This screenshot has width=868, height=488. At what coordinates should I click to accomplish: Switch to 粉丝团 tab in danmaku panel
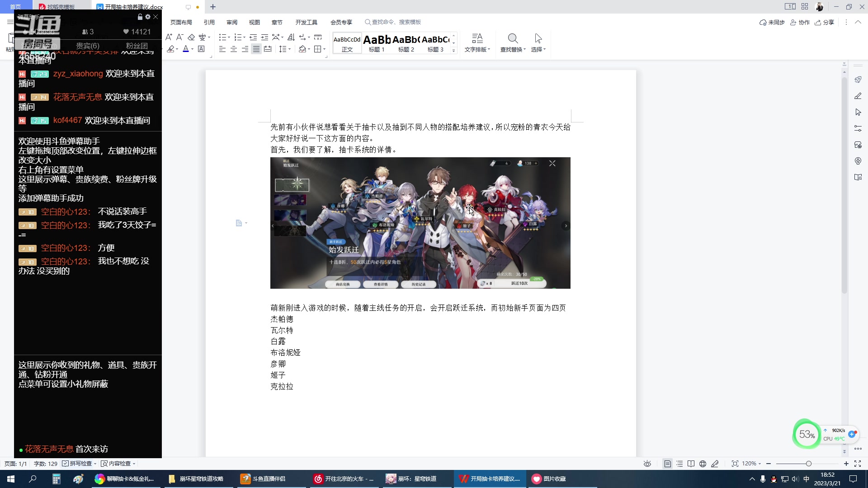[137, 46]
